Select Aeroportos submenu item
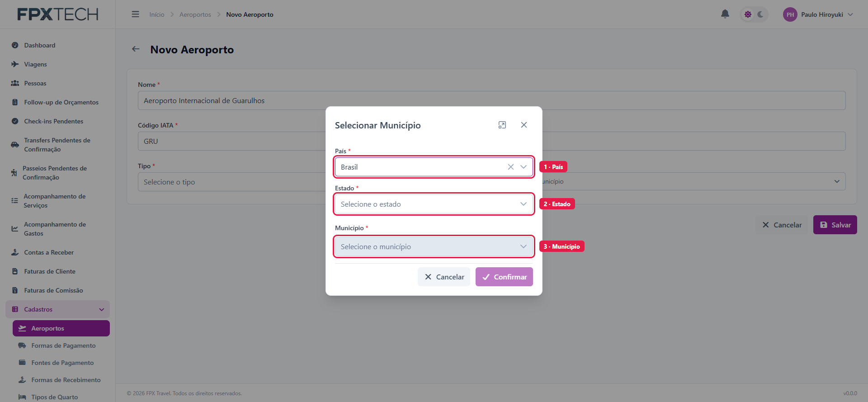The image size is (868, 402). coord(61,328)
